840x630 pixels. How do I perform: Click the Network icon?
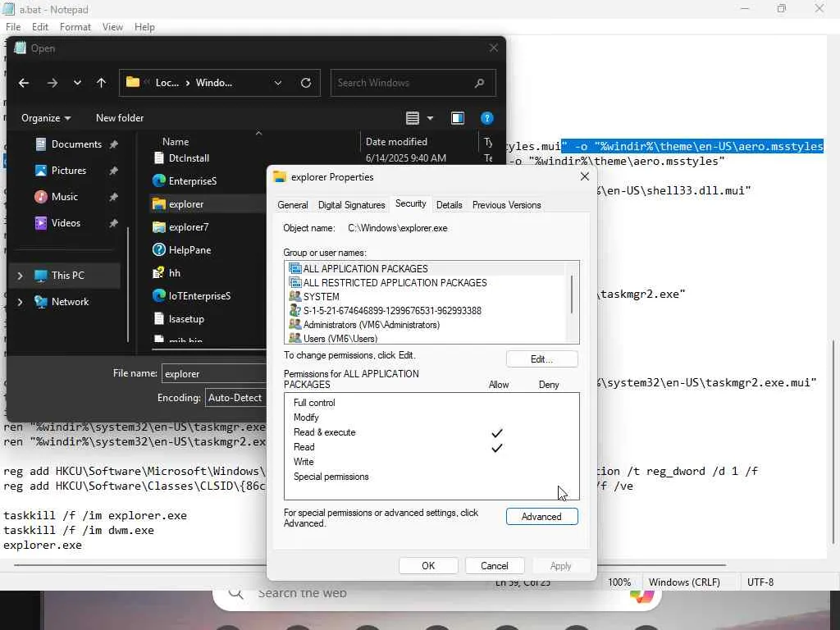coord(41,302)
